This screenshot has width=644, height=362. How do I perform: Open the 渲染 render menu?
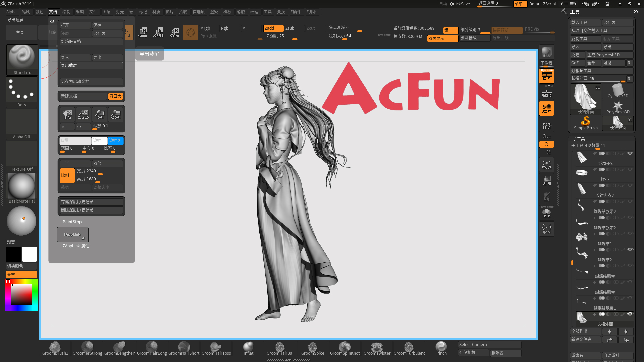coord(214,12)
